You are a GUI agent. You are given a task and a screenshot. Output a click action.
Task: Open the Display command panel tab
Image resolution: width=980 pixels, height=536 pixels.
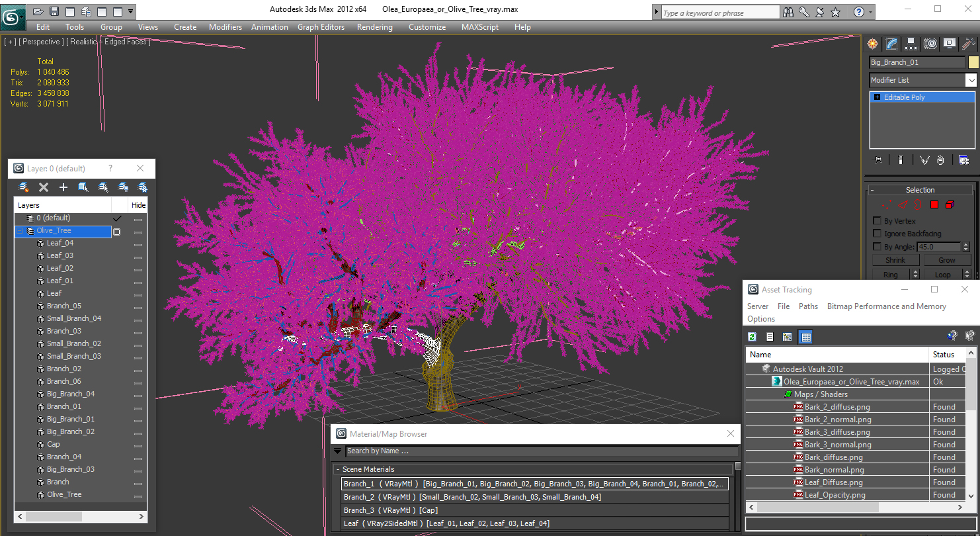[950, 44]
